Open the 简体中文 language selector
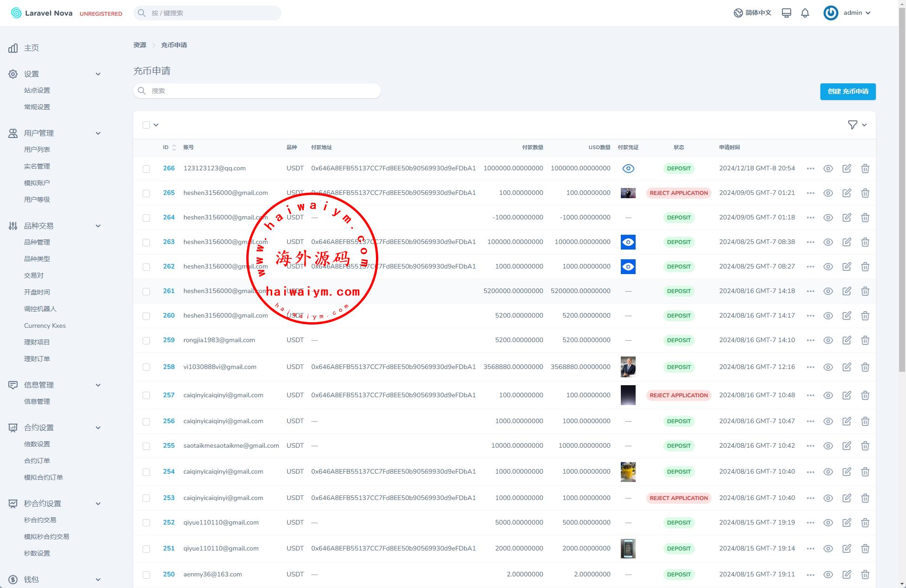 coord(753,13)
